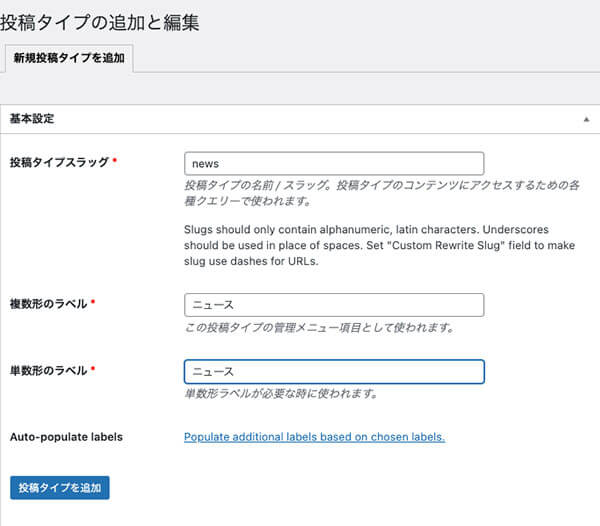The width and height of the screenshot is (600, 526).
Task: Click the Auto-populate labels row label
Action: 66,437
